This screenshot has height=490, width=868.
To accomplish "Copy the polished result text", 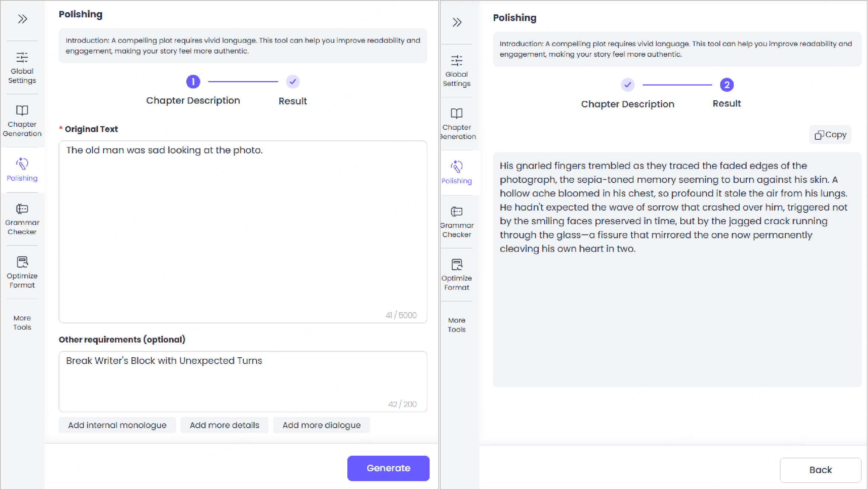I will pos(830,135).
